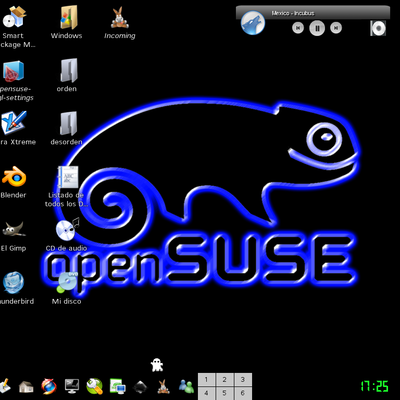This screenshot has height=400, width=400.
Task: Open the Mi disco DVD icon
Action: (67, 282)
